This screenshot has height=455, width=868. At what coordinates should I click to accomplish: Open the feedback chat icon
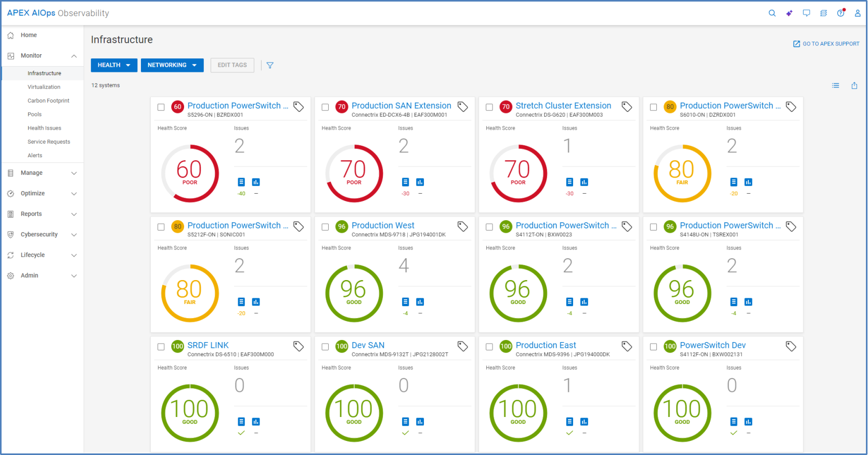806,13
